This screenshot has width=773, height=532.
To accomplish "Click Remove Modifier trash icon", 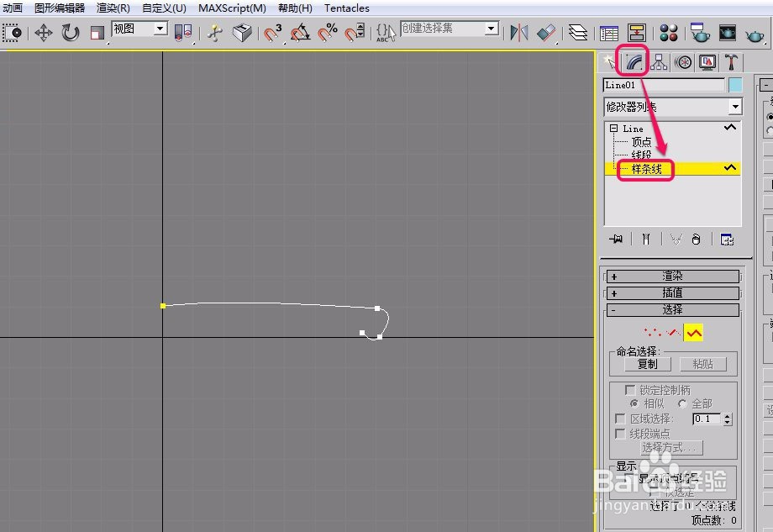I will (x=696, y=240).
